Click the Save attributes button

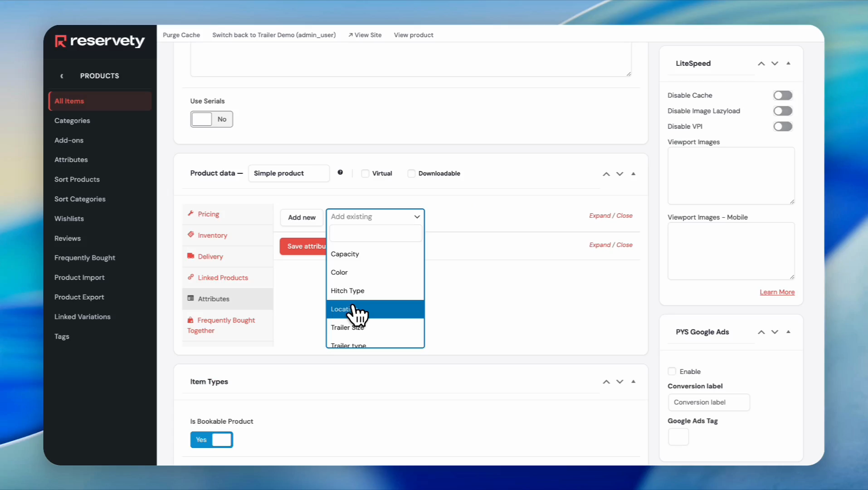point(303,246)
